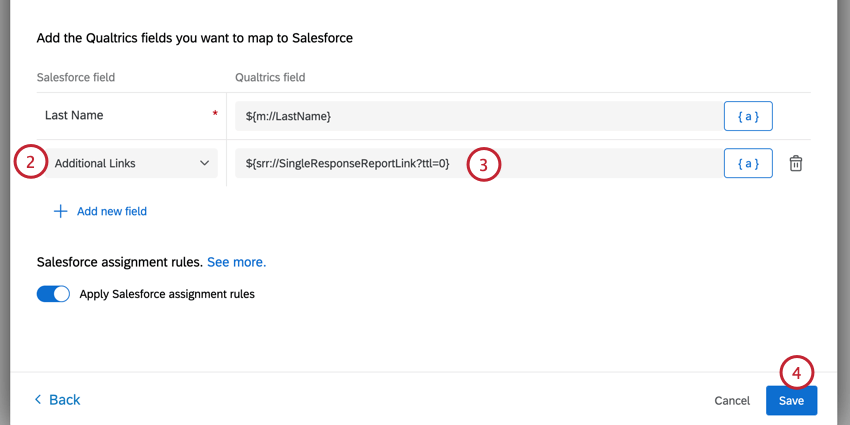
Task: Click the Qualtrics field column header
Action: tap(270, 77)
